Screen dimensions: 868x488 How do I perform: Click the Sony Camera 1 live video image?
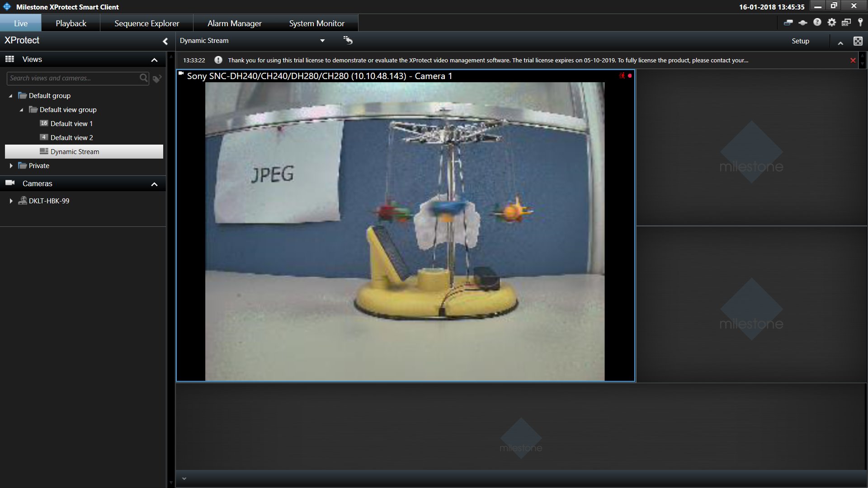point(405,231)
